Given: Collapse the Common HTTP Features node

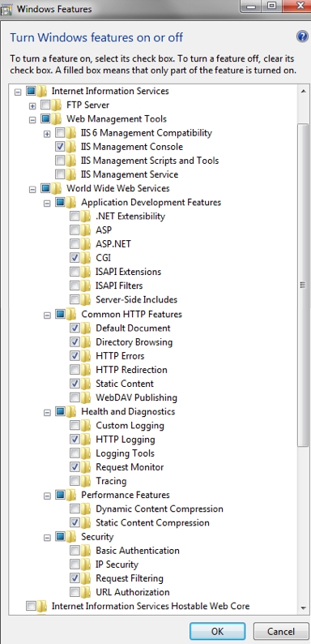Looking at the screenshot, I should 47,316.
